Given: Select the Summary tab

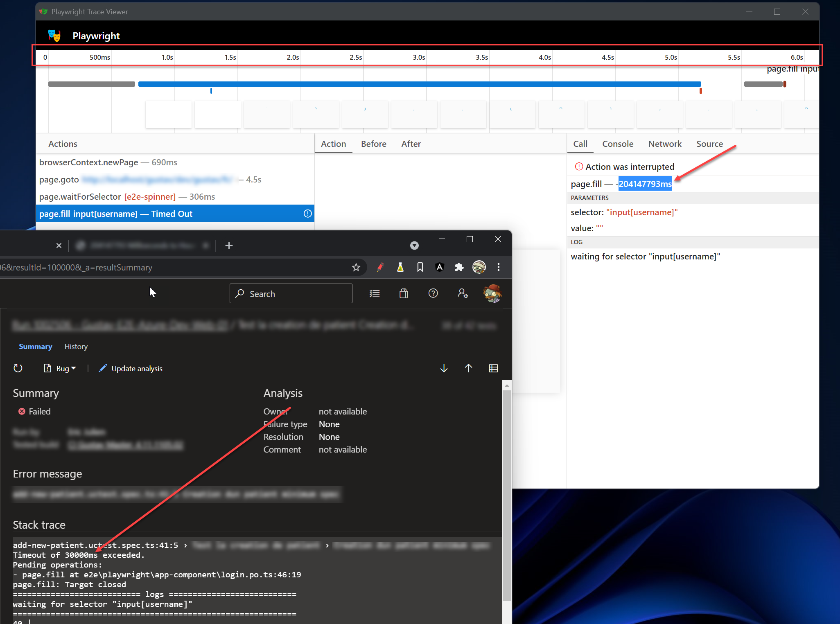Looking at the screenshot, I should coord(35,347).
